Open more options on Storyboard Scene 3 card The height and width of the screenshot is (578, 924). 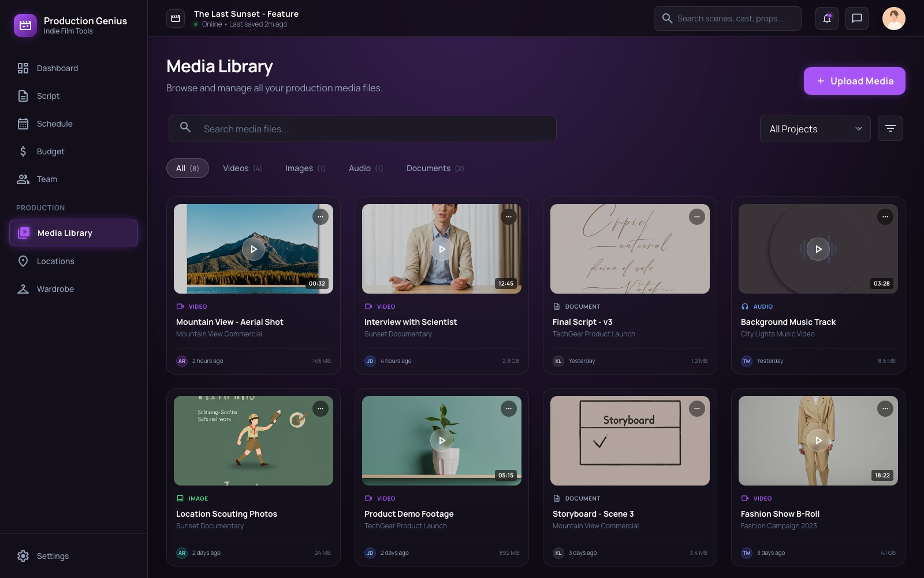(x=697, y=409)
